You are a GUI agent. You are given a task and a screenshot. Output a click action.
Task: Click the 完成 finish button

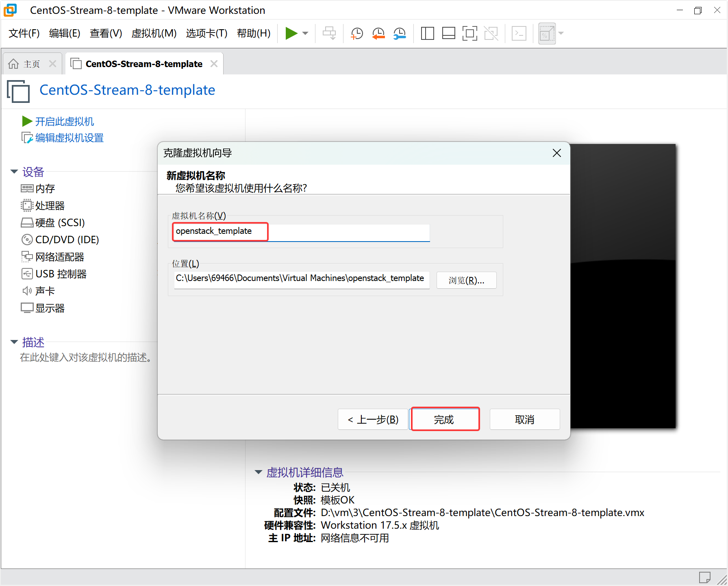point(445,419)
